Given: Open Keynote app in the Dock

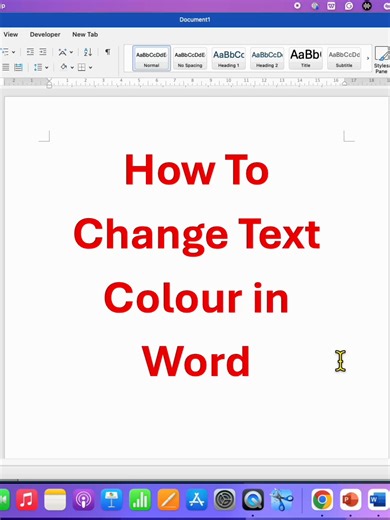Looking at the screenshot, I should 112,500.
